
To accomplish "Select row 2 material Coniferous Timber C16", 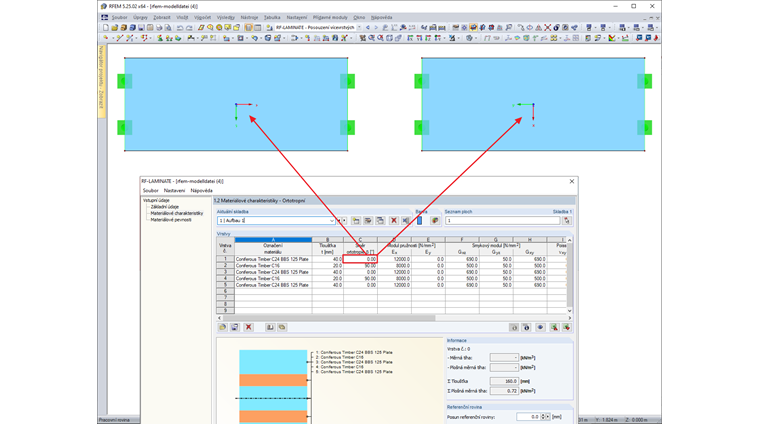I will pos(273,266).
